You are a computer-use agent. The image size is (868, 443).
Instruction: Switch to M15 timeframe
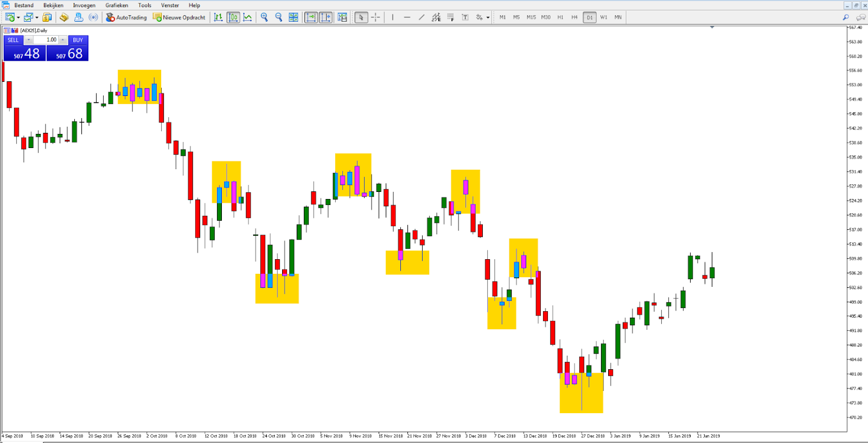pos(531,17)
